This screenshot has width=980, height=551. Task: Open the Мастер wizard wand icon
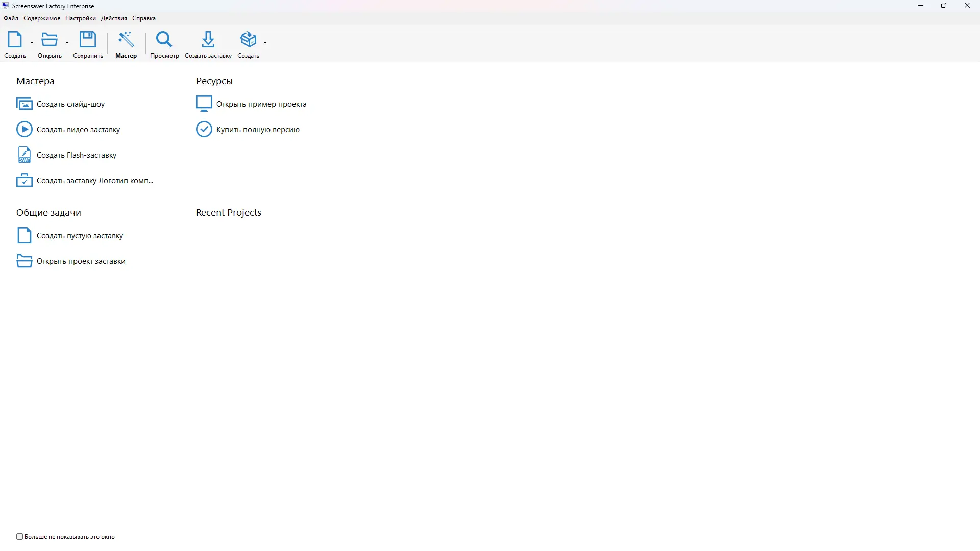pyautogui.click(x=126, y=40)
